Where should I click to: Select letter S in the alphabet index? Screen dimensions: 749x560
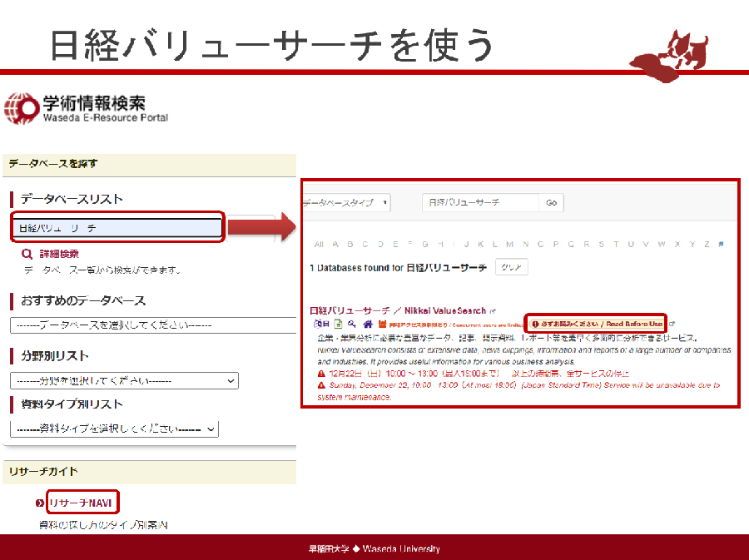click(x=602, y=245)
